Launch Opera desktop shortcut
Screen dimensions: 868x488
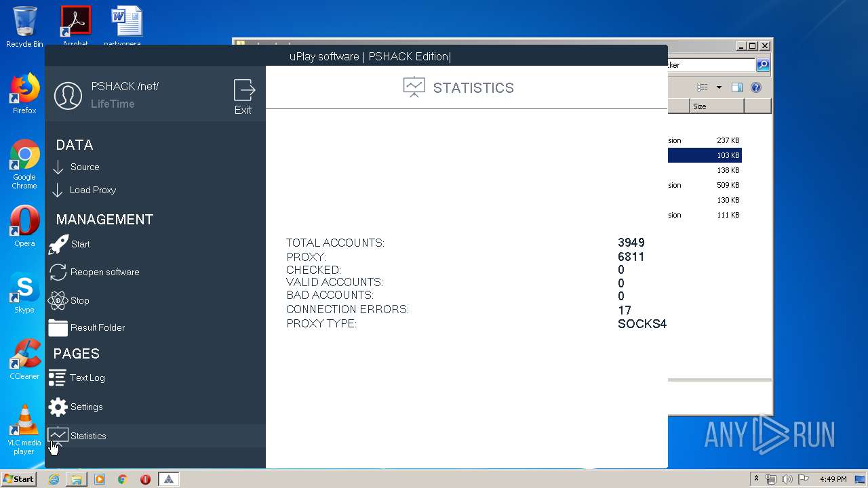click(x=24, y=226)
